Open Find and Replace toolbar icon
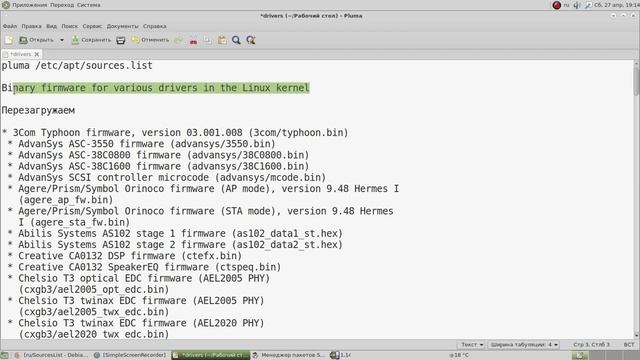The image size is (640, 360). [x=251, y=40]
